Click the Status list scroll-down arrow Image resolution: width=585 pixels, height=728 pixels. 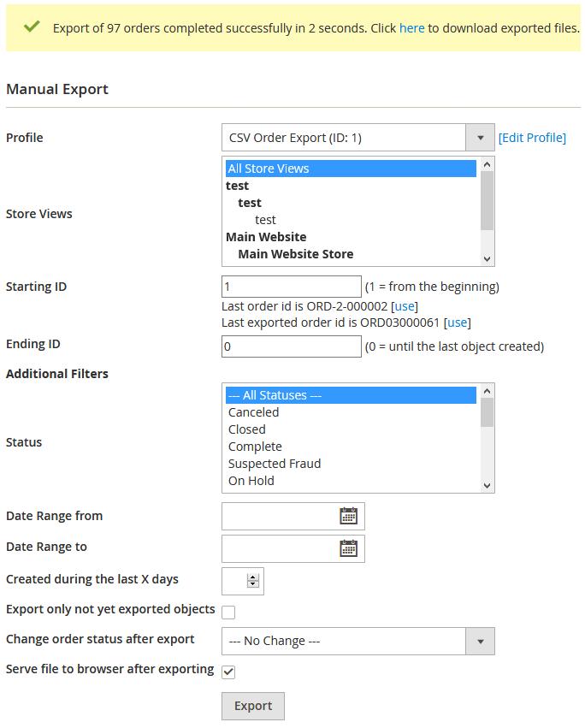[x=487, y=486]
